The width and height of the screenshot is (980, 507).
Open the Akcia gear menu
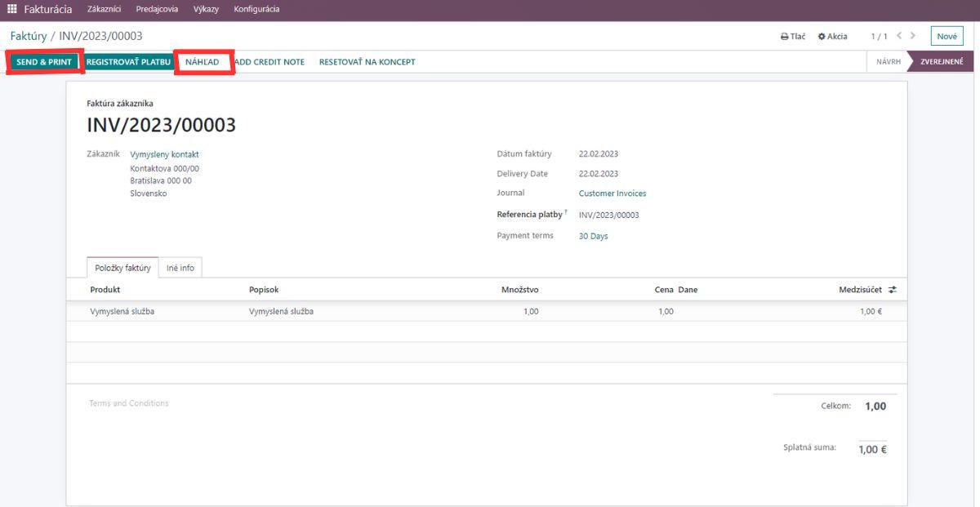pyautogui.click(x=832, y=37)
